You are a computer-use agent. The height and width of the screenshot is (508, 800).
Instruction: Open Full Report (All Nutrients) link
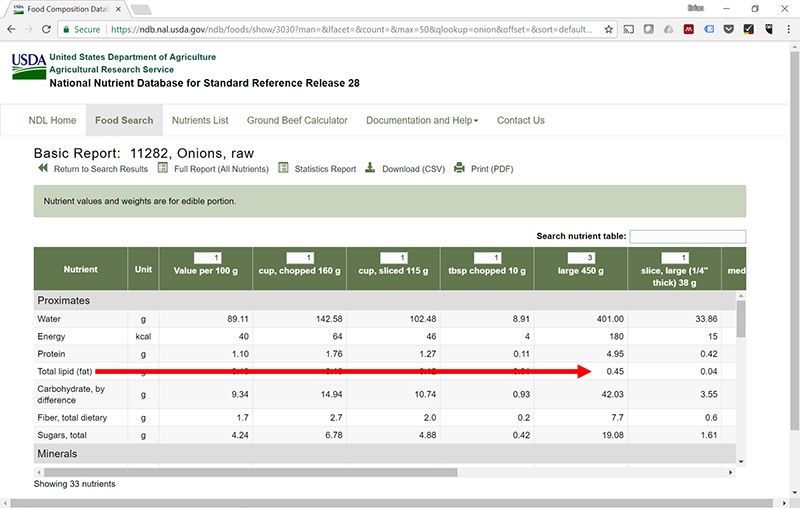click(221, 169)
